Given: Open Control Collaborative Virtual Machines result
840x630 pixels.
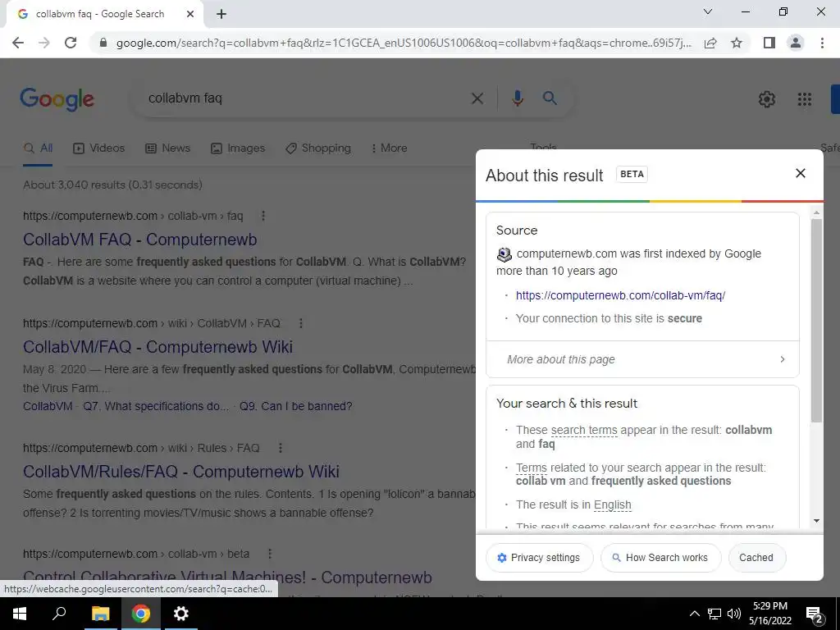Looking at the screenshot, I should pos(227,577).
